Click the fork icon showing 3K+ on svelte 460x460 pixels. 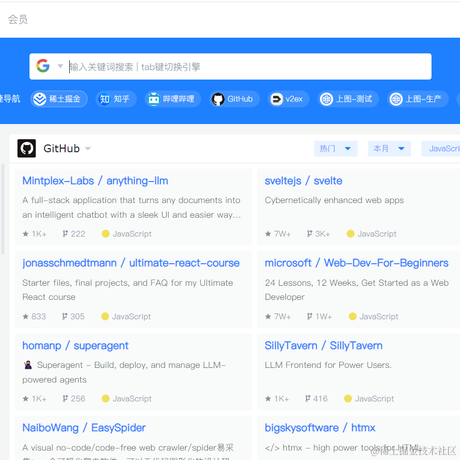pyautogui.click(x=310, y=234)
